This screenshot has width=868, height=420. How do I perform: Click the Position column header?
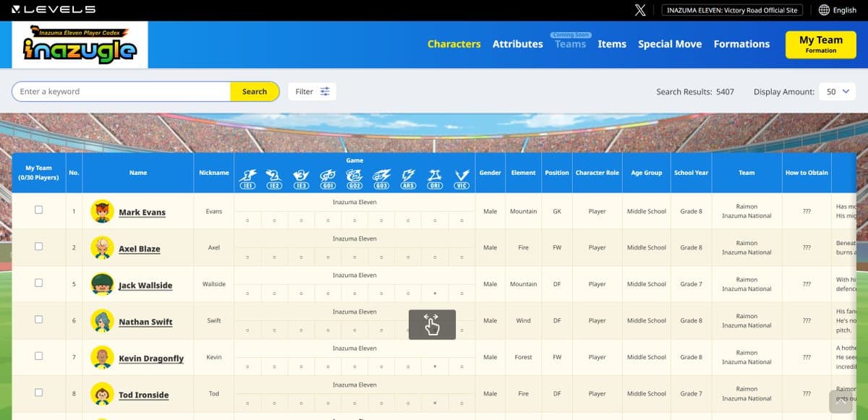(x=557, y=173)
